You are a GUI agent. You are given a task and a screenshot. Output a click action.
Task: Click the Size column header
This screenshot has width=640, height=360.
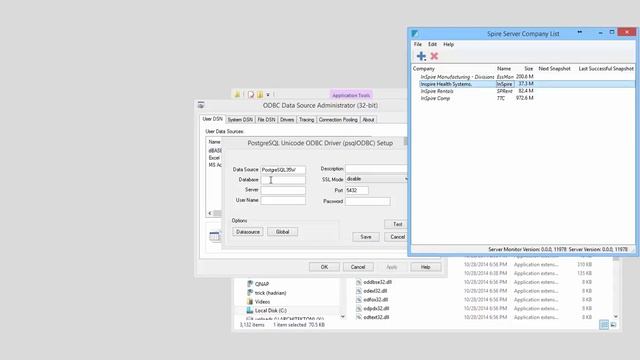click(529, 69)
